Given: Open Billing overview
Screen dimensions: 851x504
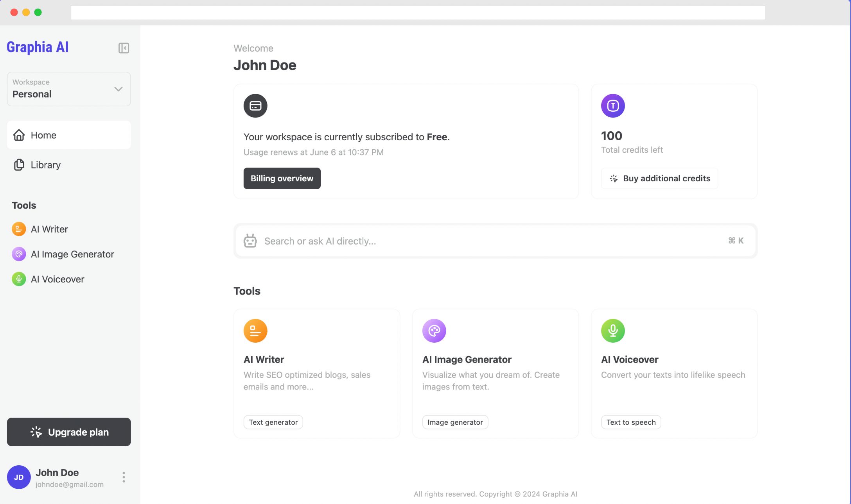Looking at the screenshot, I should pos(282,178).
